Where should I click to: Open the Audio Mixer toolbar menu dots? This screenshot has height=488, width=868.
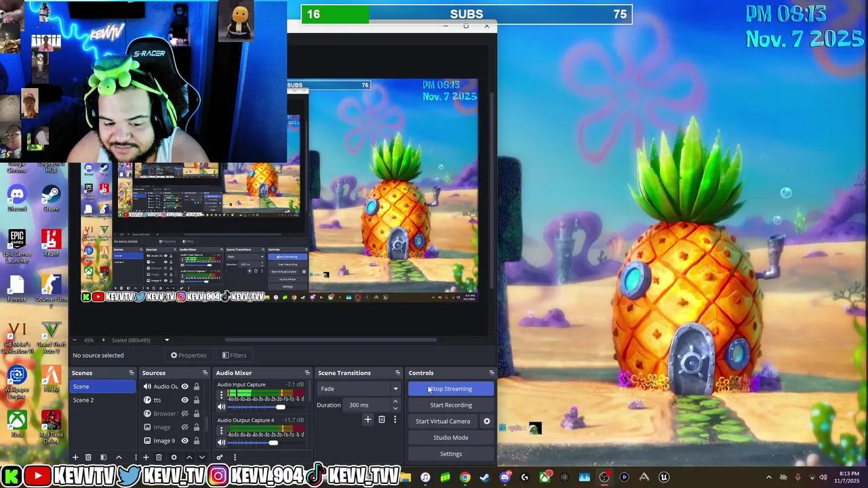click(x=235, y=457)
